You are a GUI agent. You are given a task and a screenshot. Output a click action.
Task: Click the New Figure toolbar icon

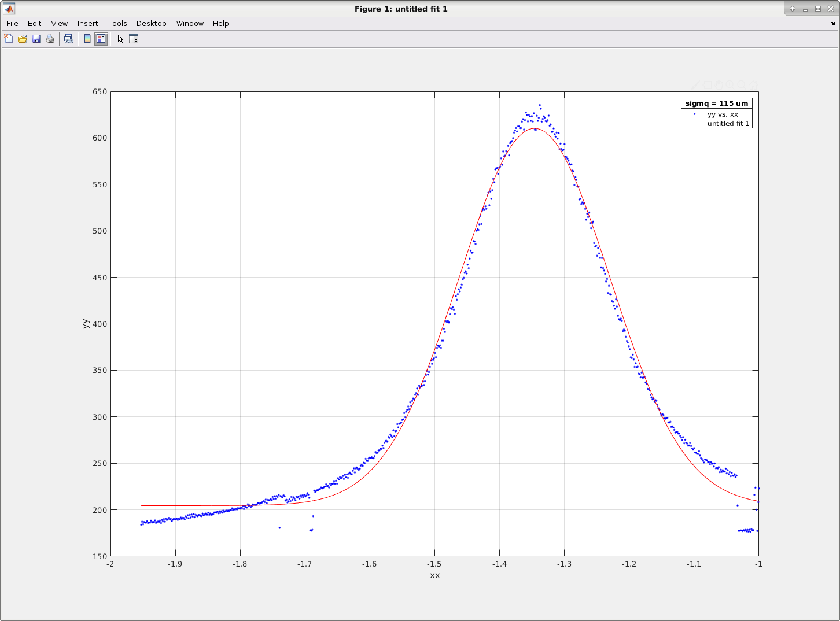click(9, 39)
